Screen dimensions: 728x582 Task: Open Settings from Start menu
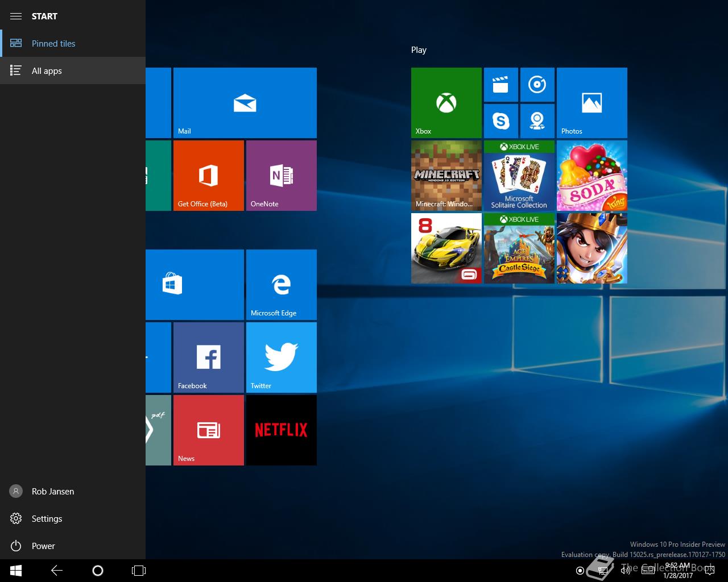[47, 518]
